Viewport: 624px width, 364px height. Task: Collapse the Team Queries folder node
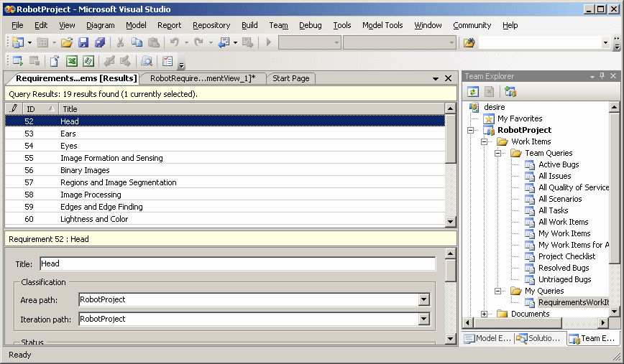click(497, 153)
